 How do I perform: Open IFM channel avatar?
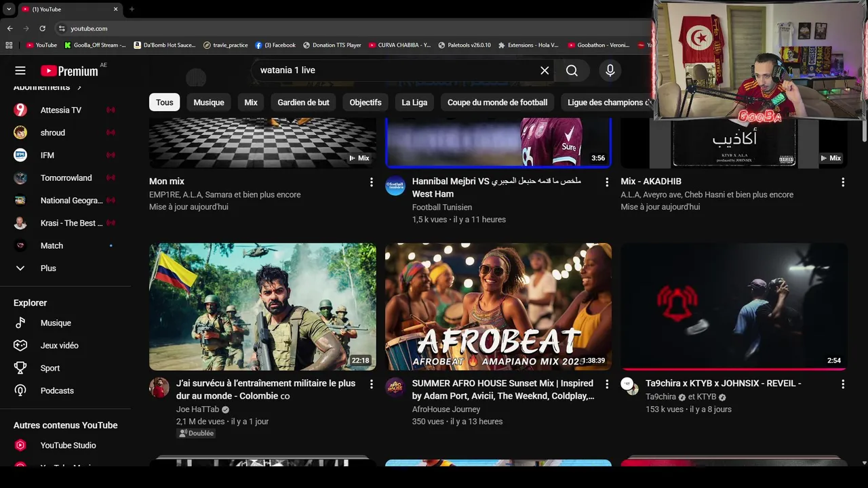[20, 155]
